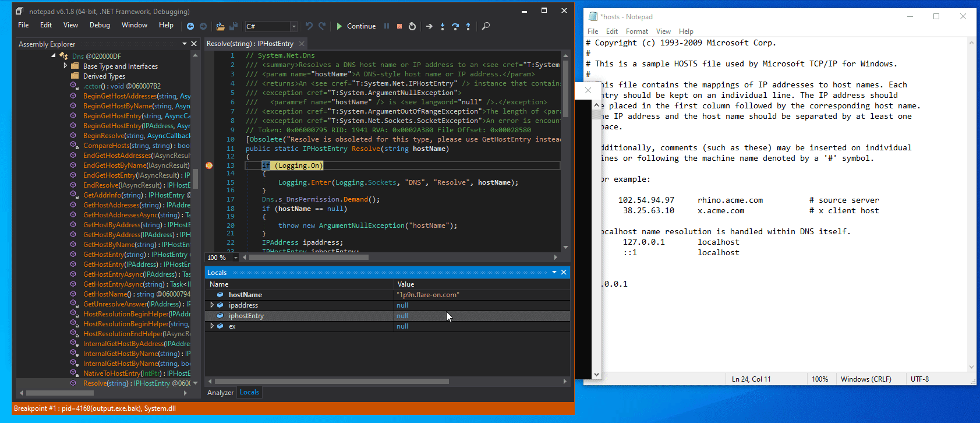Open the debugger Help menu

click(166, 25)
